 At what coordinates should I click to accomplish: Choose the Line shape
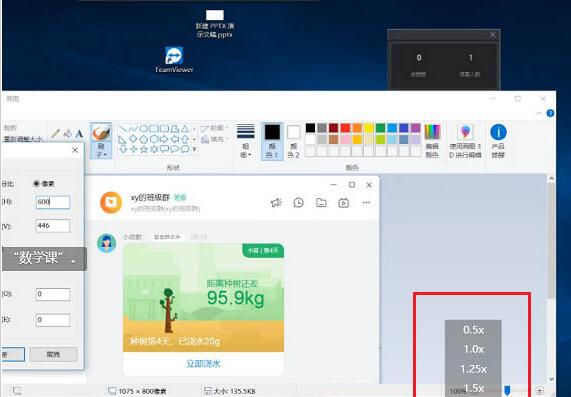(x=123, y=129)
